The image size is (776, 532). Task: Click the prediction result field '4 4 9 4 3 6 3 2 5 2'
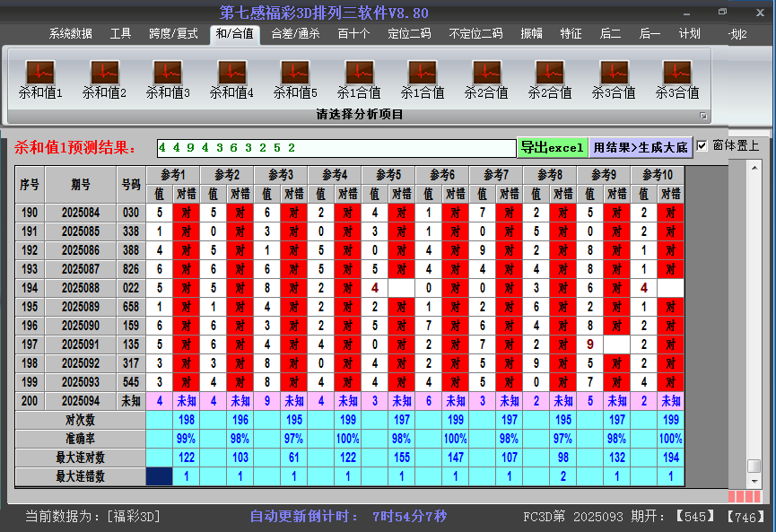point(336,148)
